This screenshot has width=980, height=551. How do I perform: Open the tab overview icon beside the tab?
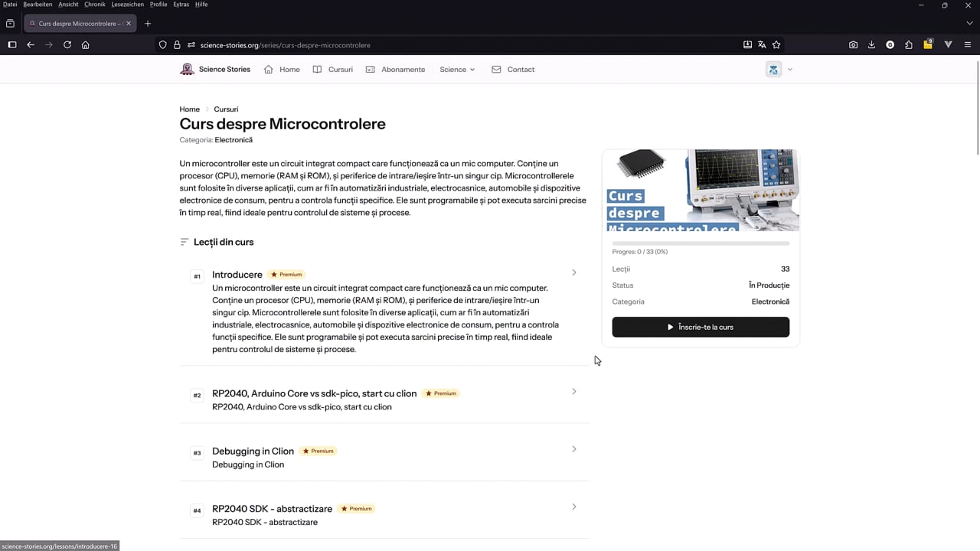pos(10,24)
